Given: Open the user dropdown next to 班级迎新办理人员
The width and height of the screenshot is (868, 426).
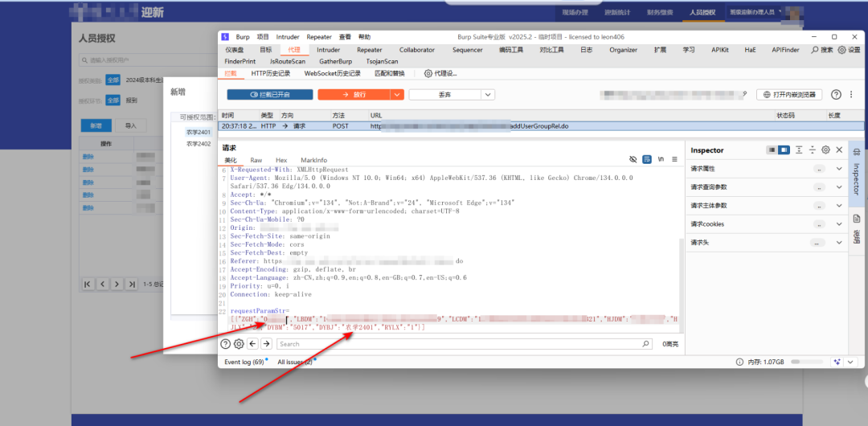Looking at the screenshot, I should coord(780,11).
